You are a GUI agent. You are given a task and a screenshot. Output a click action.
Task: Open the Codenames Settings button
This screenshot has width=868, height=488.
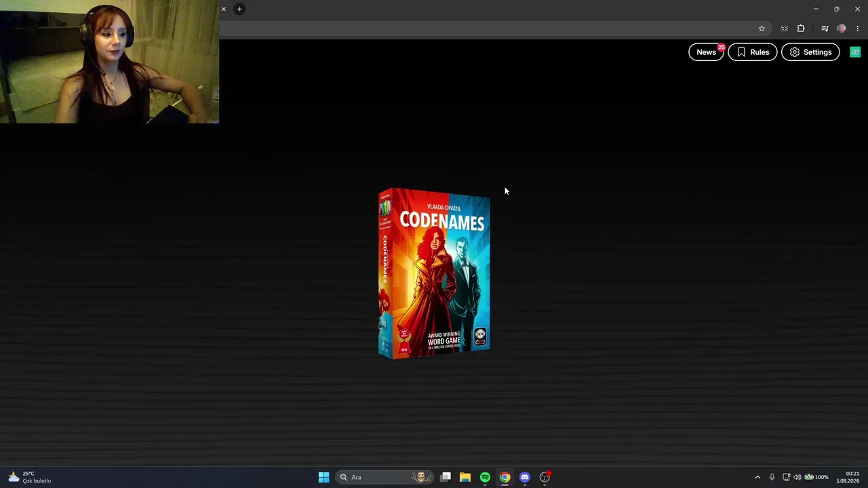810,52
